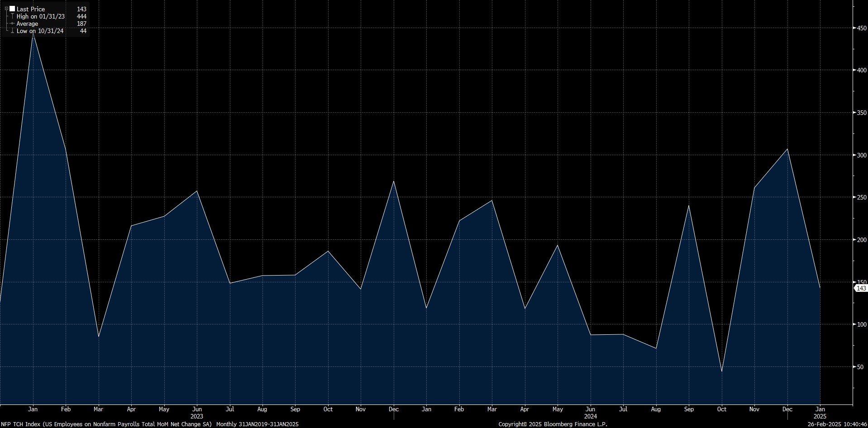868x428 pixels.
Task: Click the legend value 444
Action: pyautogui.click(x=81, y=16)
